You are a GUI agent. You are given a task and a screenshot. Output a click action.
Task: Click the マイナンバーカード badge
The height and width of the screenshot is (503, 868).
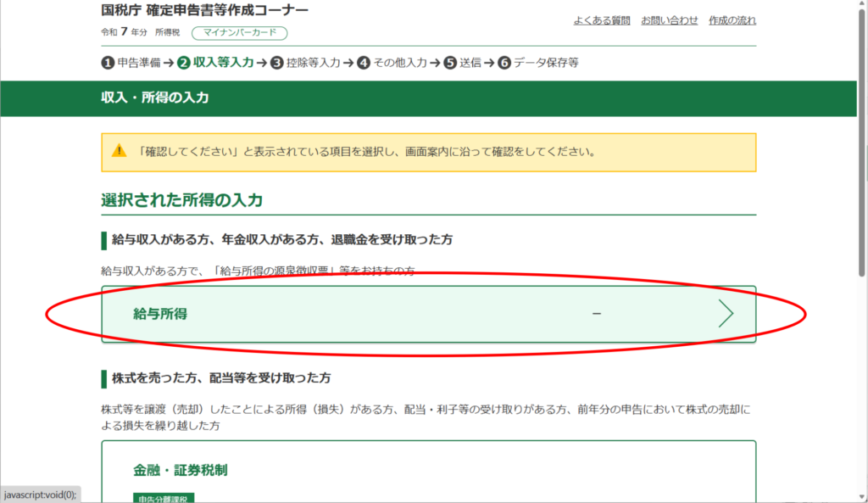coord(240,33)
